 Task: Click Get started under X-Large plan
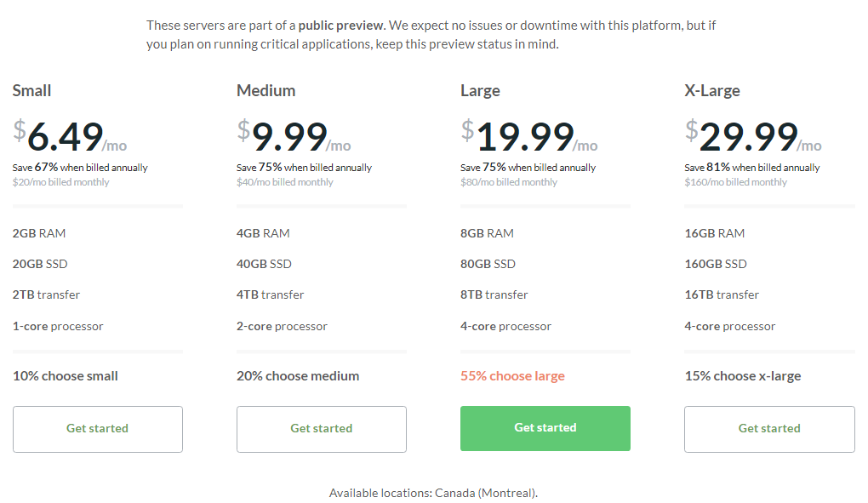tap(769, 429)
